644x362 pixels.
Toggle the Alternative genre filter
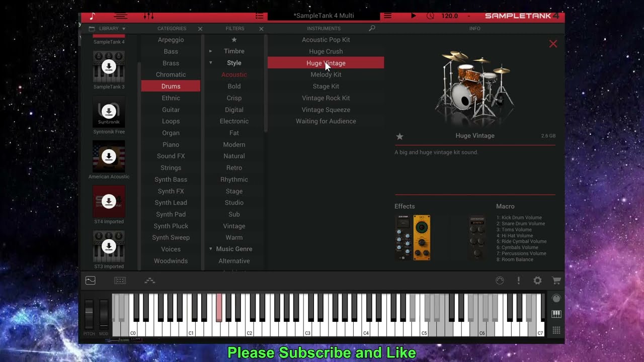point(234,261)
